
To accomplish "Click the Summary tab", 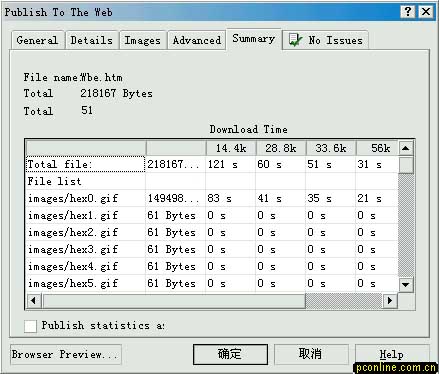I will 254,39.
